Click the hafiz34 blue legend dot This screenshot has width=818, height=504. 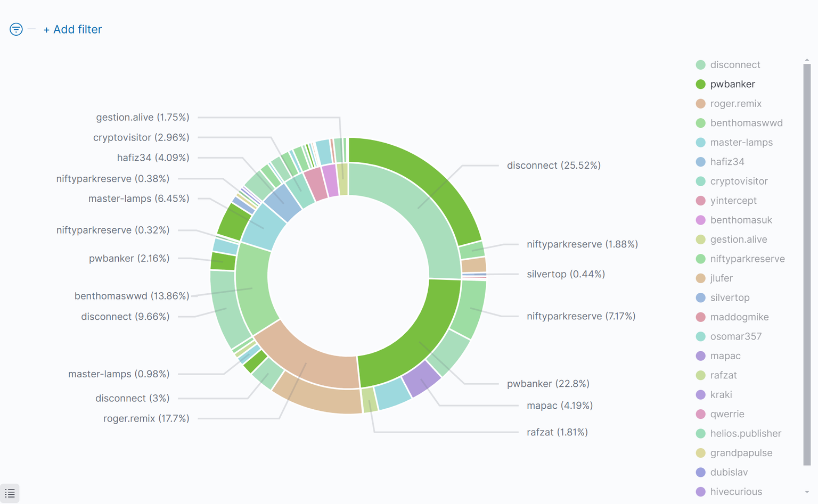701,162
